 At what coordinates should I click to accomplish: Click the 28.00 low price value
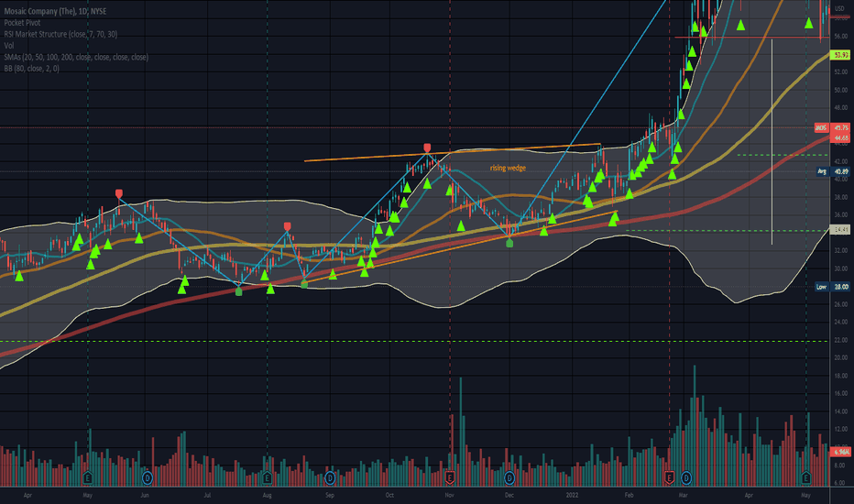pos(841,287)
